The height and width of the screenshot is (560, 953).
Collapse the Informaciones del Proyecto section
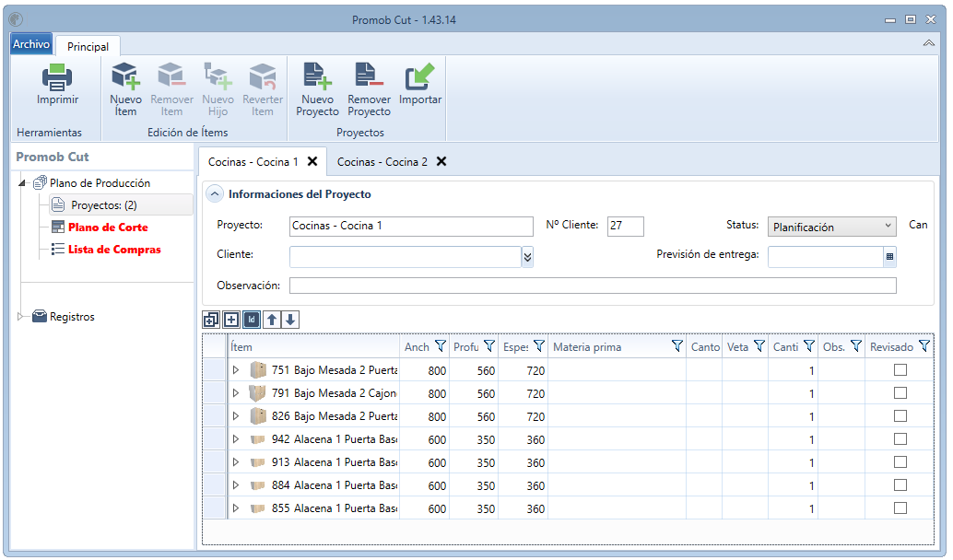click(215, 194)
